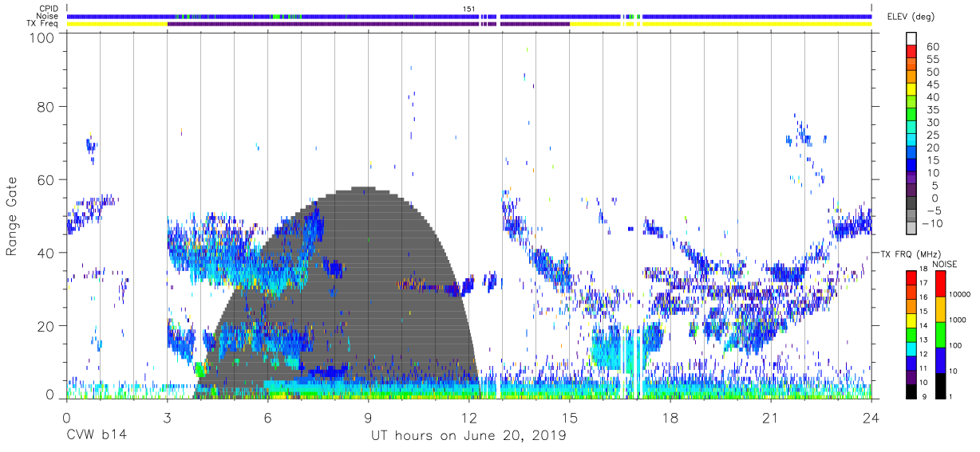The width and height of the screenshot is (980, 452).
Task: Click the cyan ELEV swatch between 20 and 25
Action: point(911,139)
